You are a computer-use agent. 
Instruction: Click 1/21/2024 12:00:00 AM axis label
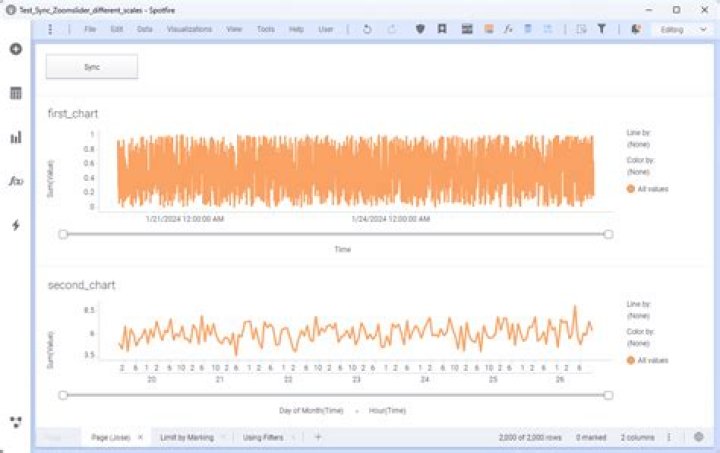pos(185,219)
